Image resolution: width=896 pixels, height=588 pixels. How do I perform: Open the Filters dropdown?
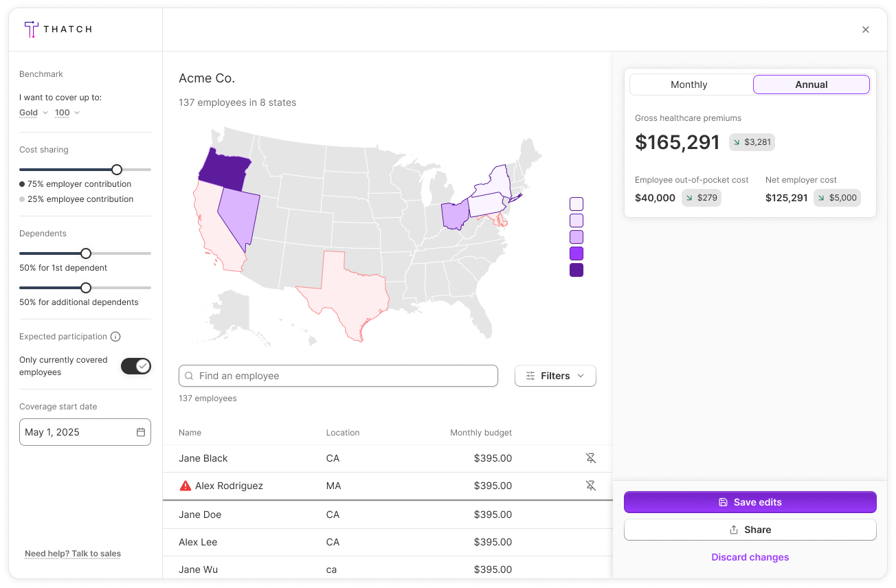(x=555, y=376)
